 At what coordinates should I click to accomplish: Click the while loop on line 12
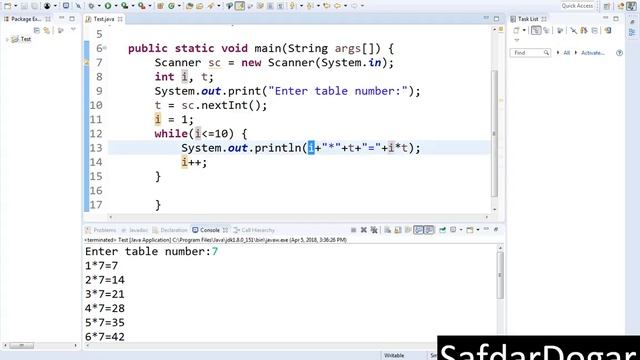pos(201,133)
